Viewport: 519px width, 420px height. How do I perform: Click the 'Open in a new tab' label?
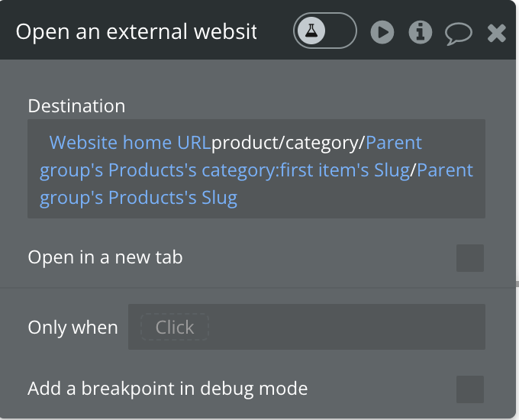pyautogui.click(x=105, y=257)
